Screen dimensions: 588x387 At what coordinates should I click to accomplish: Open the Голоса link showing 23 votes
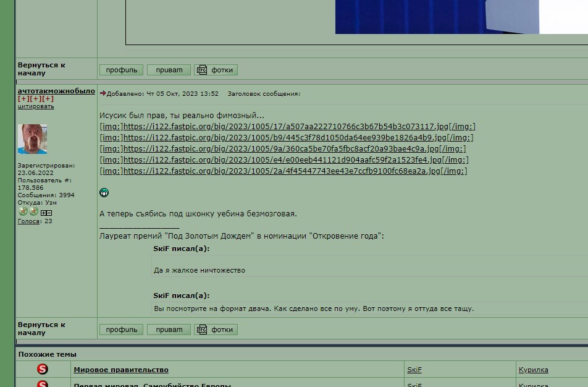[x=28, y=221]
